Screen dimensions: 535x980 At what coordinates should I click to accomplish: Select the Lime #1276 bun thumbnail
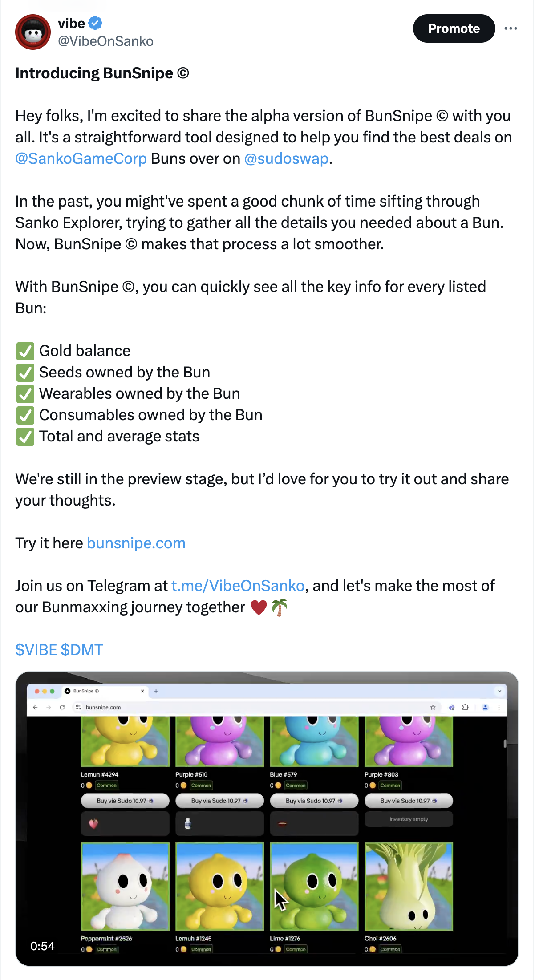click(314, 887)
